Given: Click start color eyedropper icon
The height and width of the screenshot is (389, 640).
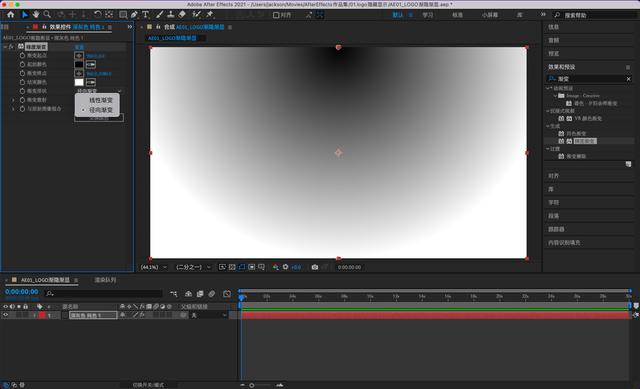Looking at the screenshot, I should [x=91, y=64].
